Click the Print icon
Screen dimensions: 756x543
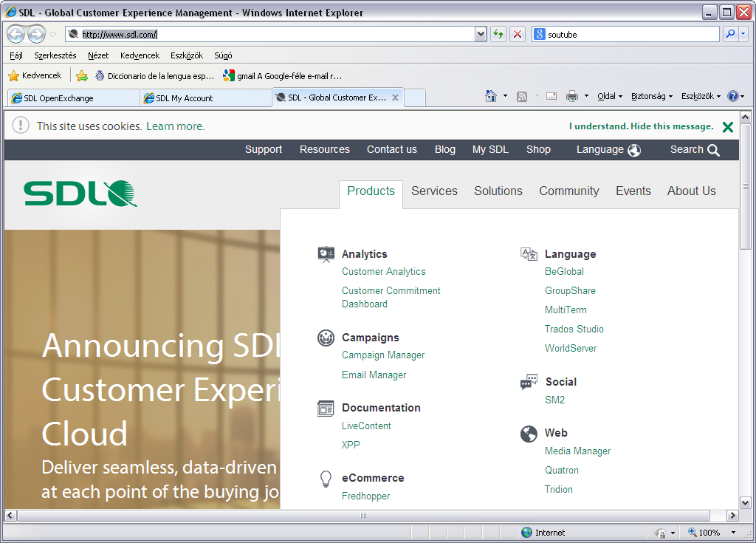click(572, 96)
